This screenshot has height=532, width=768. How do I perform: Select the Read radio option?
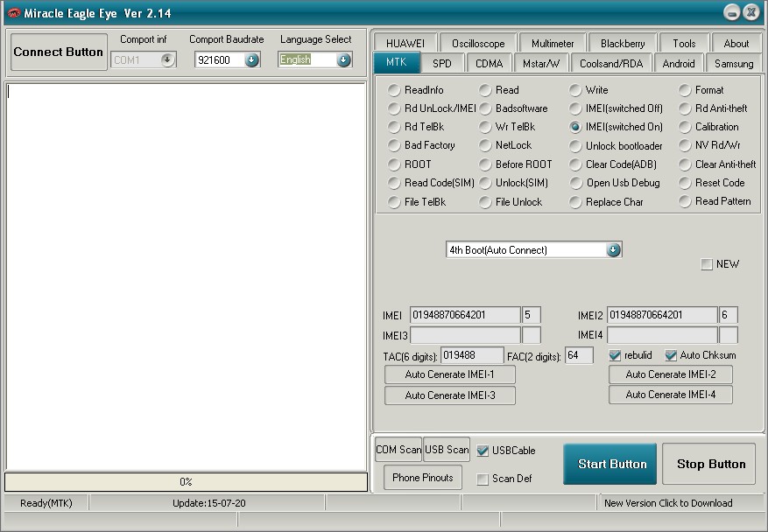(498, 90)
